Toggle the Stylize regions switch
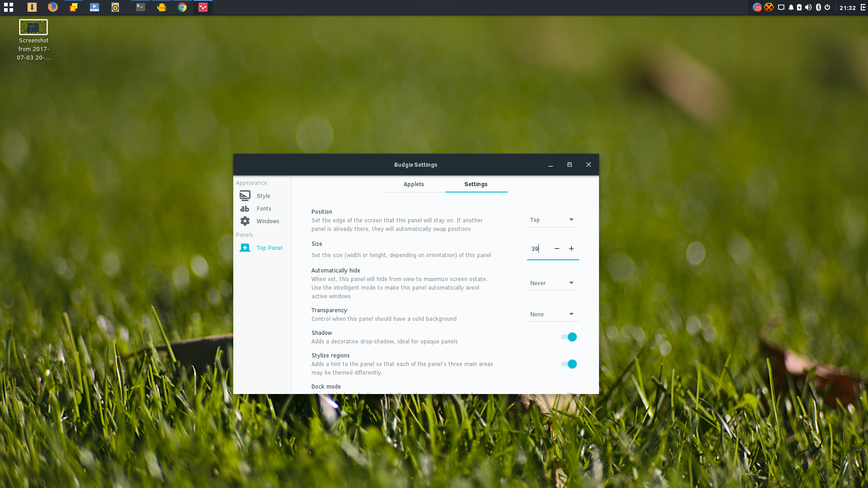 (x=569, y=364)
